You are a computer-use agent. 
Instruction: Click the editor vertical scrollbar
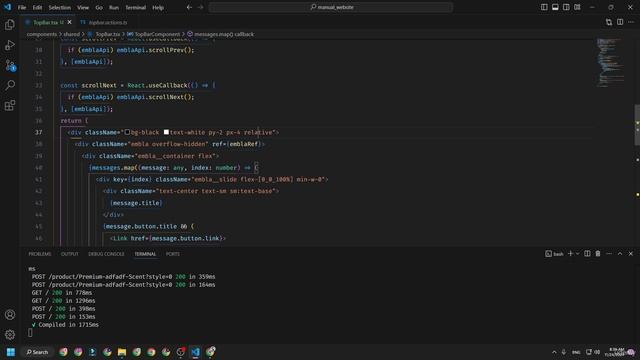pyautogui.click(x=637, y=125)
